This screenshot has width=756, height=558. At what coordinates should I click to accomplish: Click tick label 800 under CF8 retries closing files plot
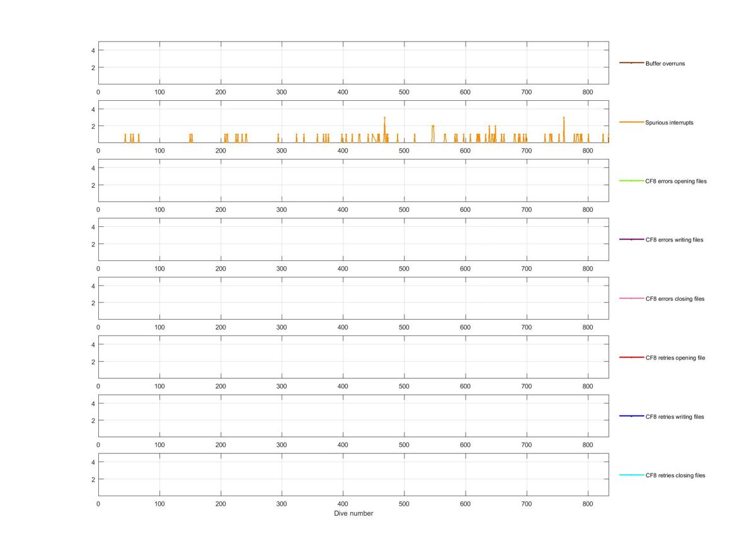point(588,504)
